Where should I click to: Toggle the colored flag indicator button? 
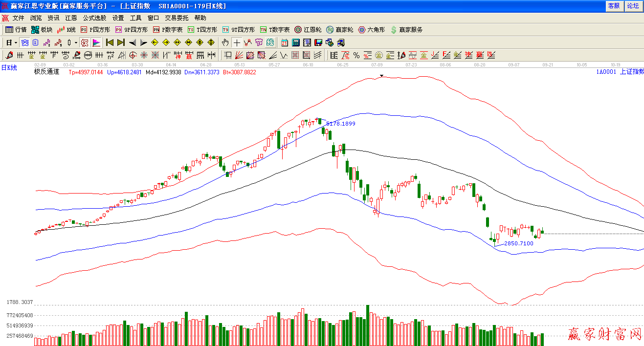96,43
